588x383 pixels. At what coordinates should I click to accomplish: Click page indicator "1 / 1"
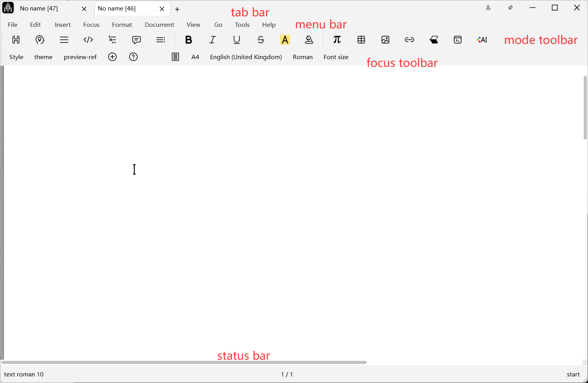pyautogui.click(x=287, y=374)
